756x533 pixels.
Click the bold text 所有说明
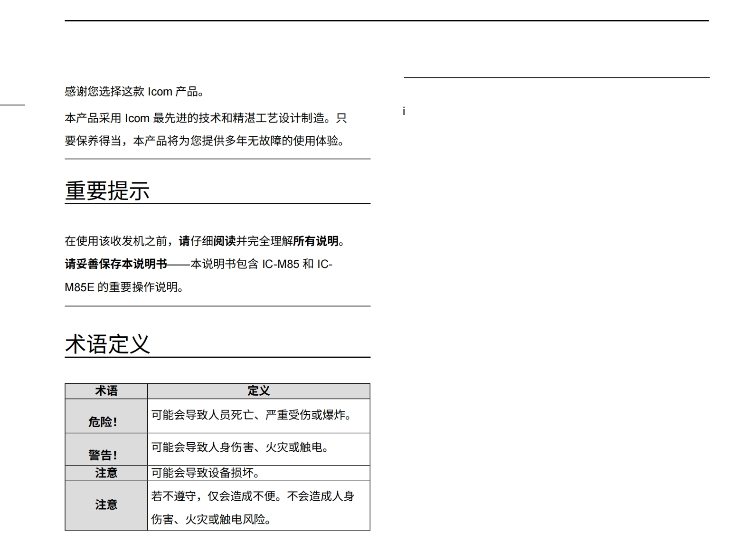(x=316, y=241)
